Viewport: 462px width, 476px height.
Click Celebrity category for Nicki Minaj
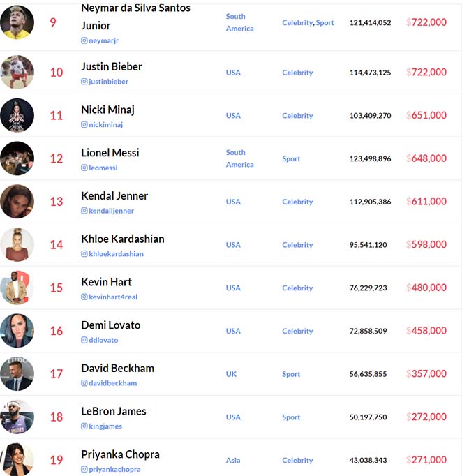[297, 116]
